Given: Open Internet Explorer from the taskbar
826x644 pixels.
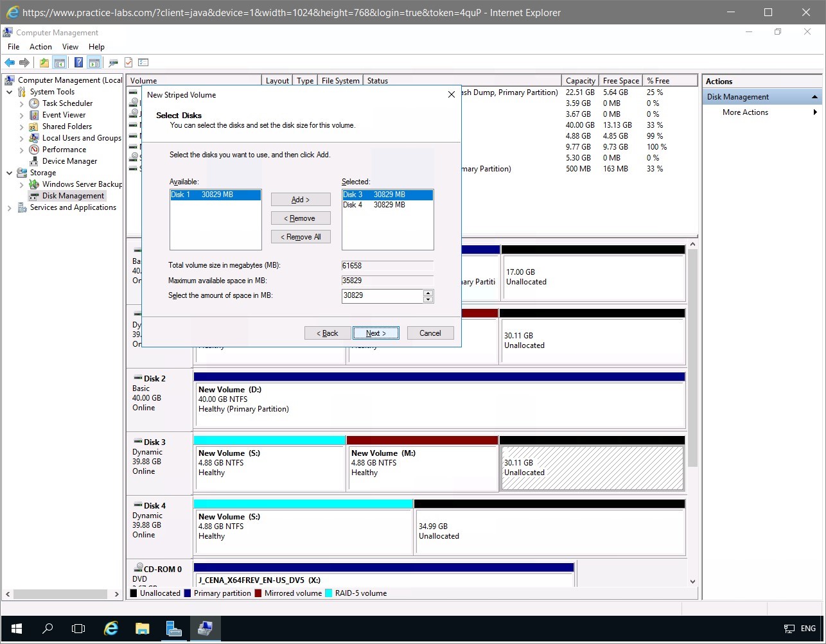Looking at the screenshot, I should point(111,628).
